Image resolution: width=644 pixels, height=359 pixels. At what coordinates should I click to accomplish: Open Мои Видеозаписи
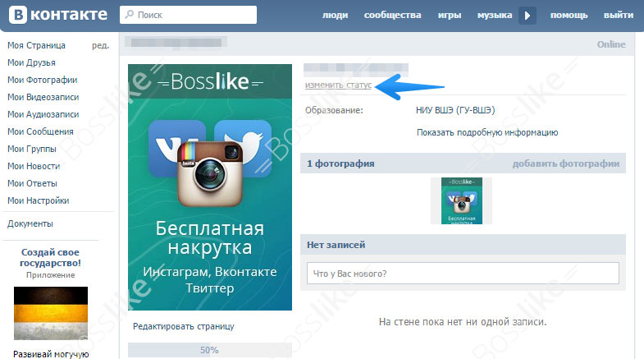coord(43,97)
